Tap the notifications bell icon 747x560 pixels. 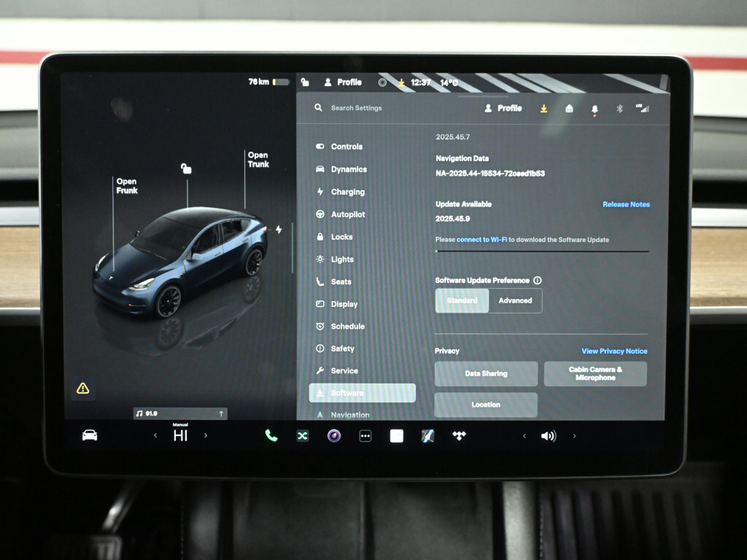595,109
